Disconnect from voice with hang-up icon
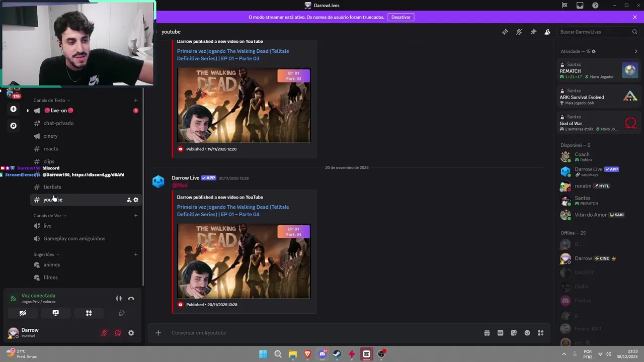 tap(131, 298)
